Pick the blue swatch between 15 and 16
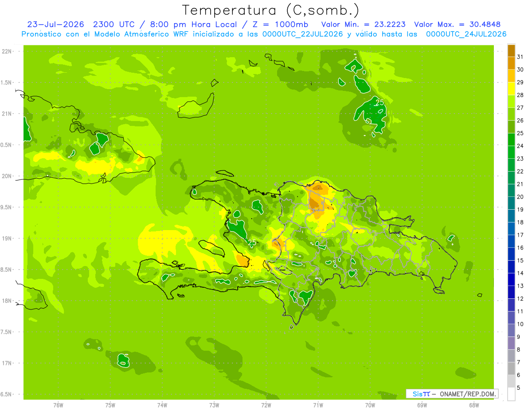532x411 pixels. tap(511, 254)
